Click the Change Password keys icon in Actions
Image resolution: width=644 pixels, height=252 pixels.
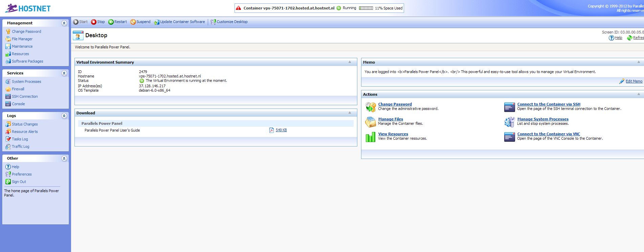point(371,107)
